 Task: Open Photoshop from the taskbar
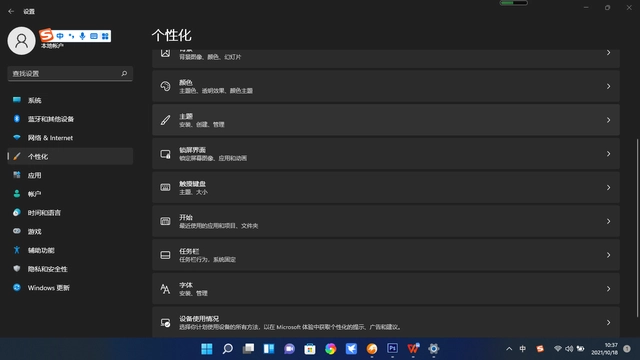(392, 348)
